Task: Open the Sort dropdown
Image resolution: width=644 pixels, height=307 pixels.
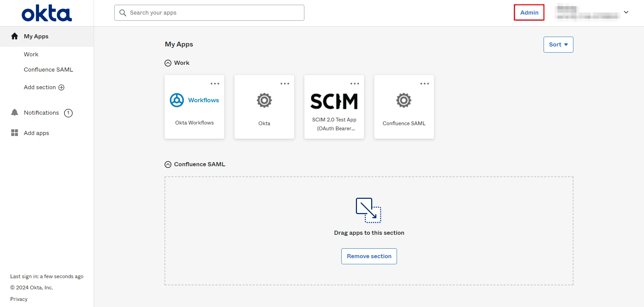Action: 558,44
